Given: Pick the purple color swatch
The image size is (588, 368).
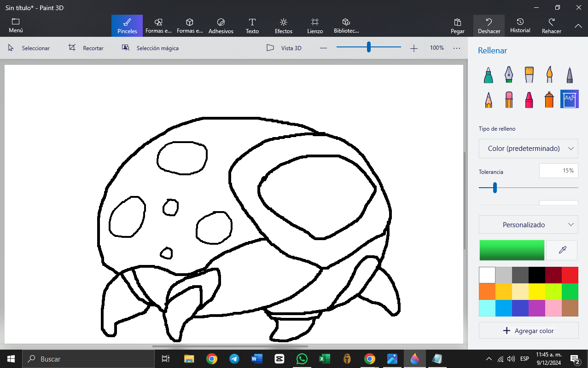Looking at the screenshot, I should tap(537, 308).
